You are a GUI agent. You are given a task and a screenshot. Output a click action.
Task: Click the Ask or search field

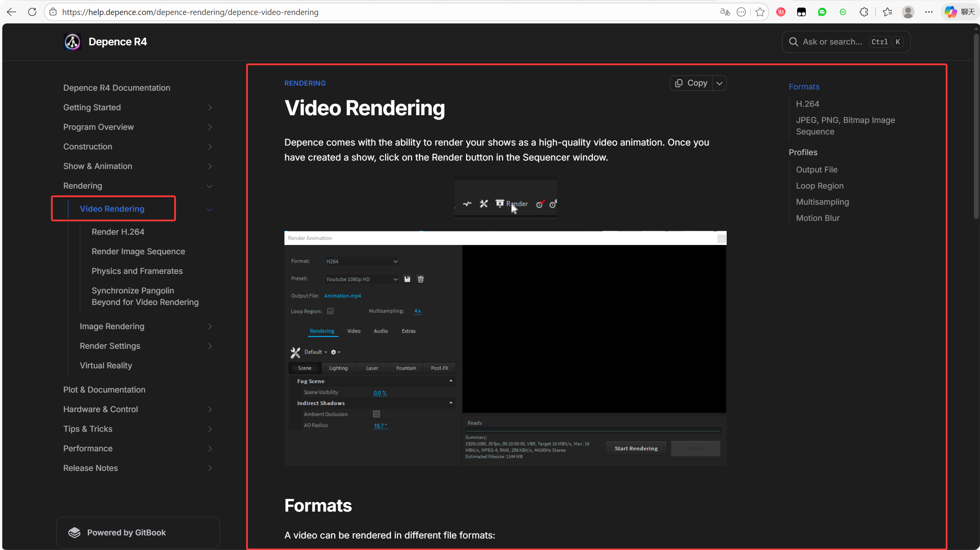[832, 42]
